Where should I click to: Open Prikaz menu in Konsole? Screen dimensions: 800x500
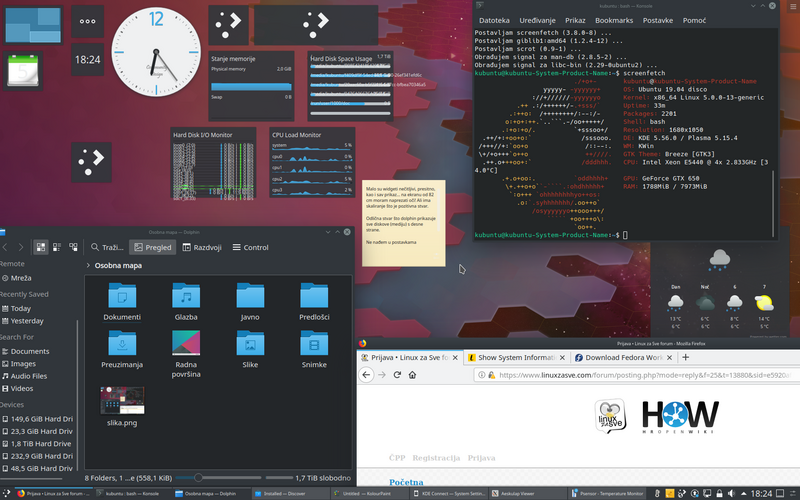click(x=575, y=20)
